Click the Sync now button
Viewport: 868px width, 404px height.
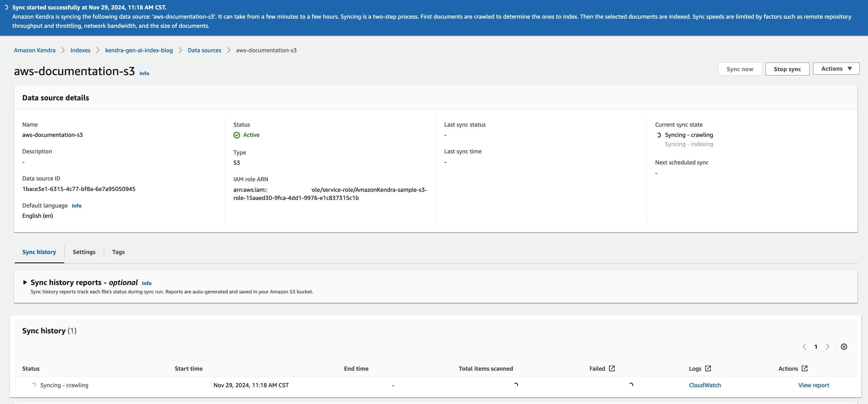[740, 69]
